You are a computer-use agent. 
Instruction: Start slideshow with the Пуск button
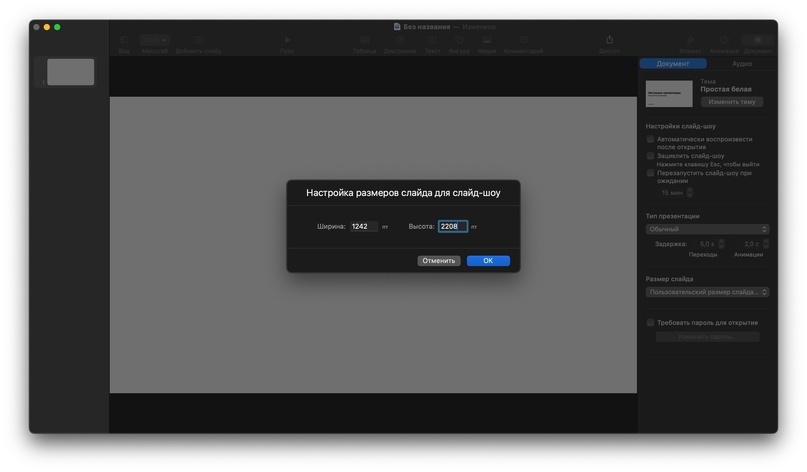[x=287, y=40]
